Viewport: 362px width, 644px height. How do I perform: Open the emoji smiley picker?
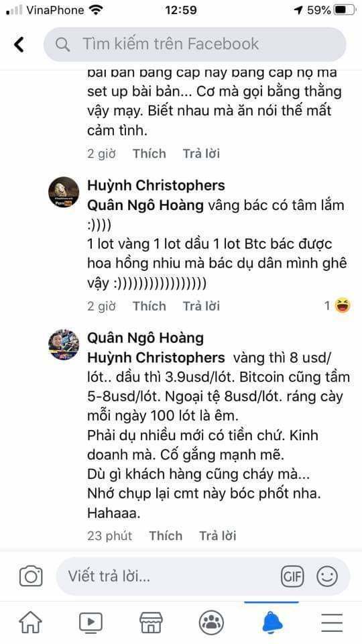[x=327, y=576]
